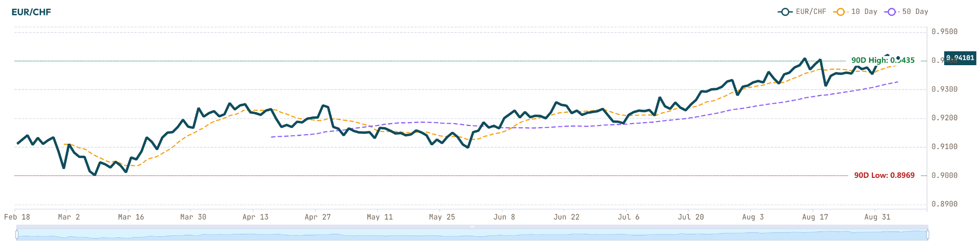The width and height of the screenshot is (980, 243).
Task: Click the Aug 17 date axis label
Action: [815, 217]
